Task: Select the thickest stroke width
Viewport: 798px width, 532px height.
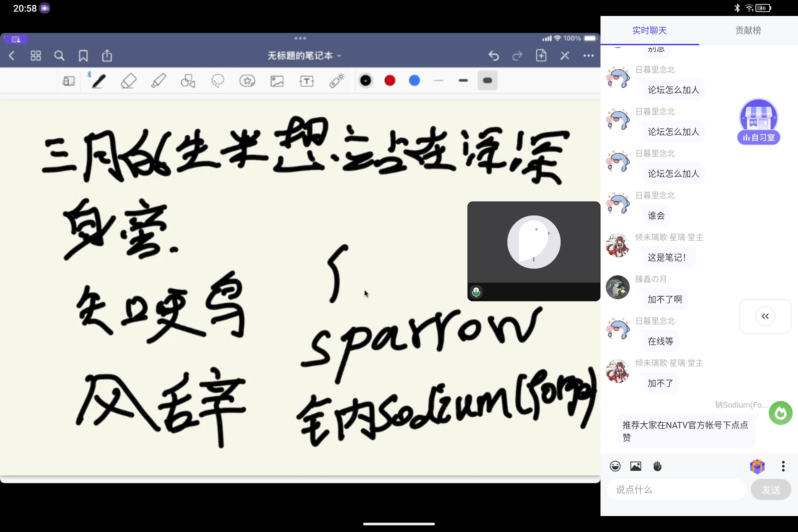Action: click(x=487, y=81)
